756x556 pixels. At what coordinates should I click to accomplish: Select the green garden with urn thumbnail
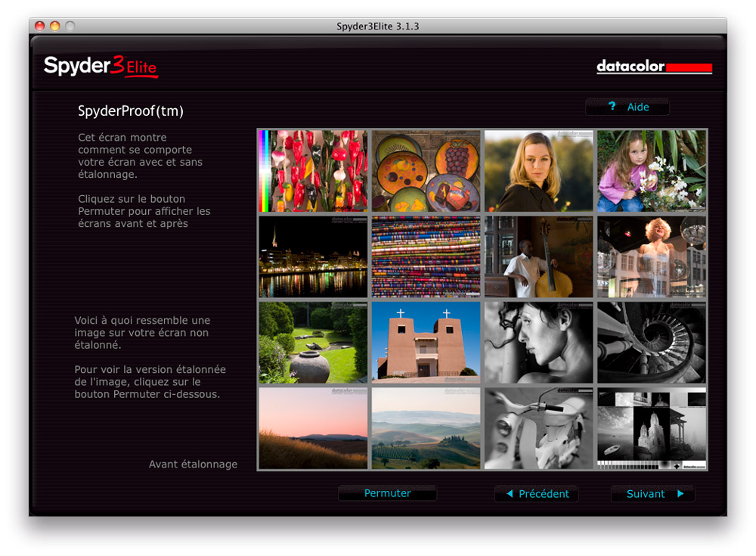pos(313,343)
